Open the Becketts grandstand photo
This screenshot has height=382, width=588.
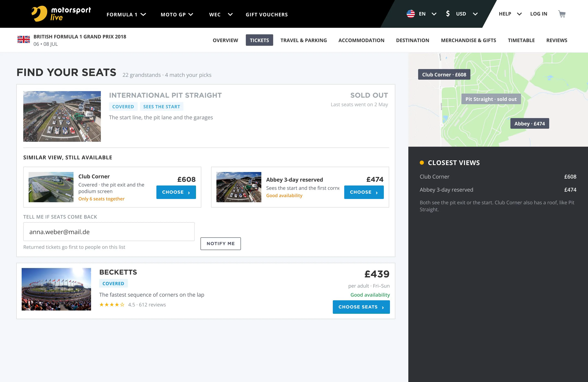[x=56, y=289]
